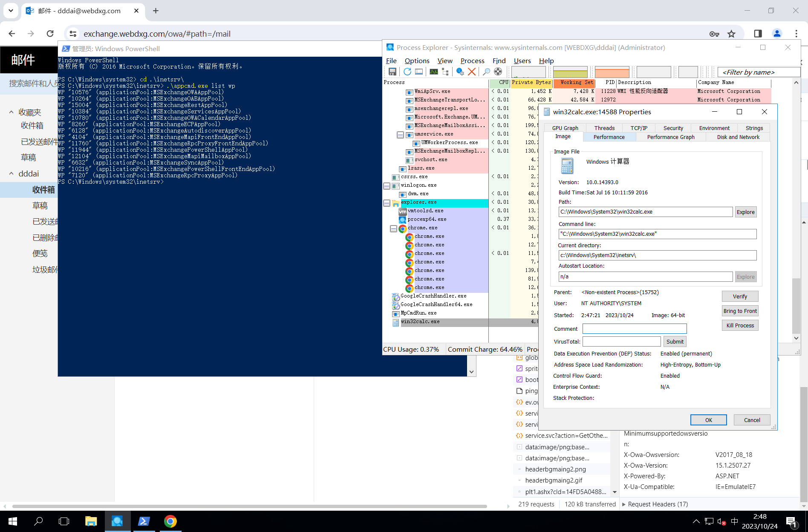Switch to PowerShell from the taskbar
The height and width of the screenshot is (532, 808).
point(144,521)
